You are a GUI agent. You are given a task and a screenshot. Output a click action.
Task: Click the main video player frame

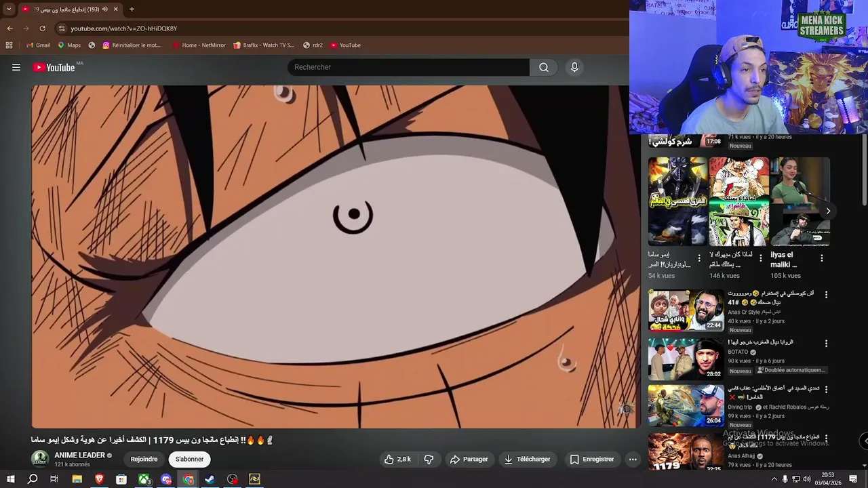point(336,256)
